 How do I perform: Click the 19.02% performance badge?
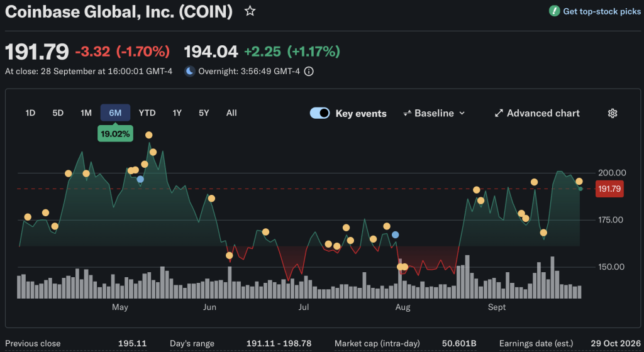click(116, 134)
